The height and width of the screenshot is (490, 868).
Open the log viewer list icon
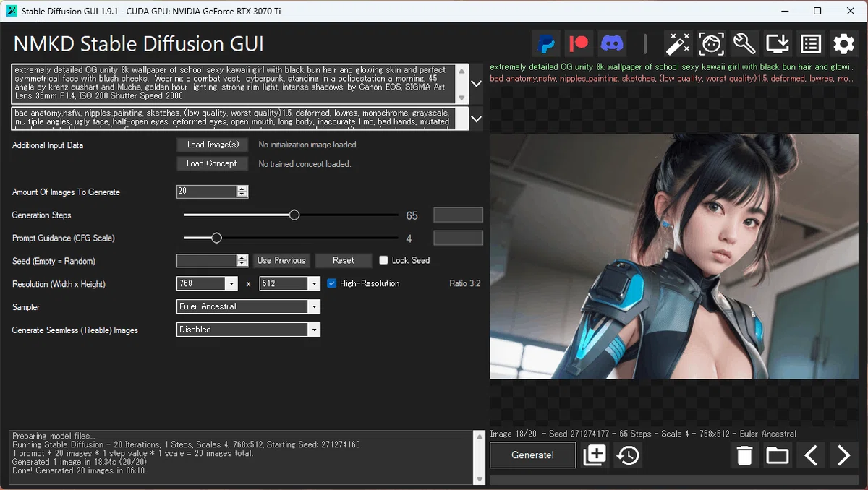[x=811, y=44]
